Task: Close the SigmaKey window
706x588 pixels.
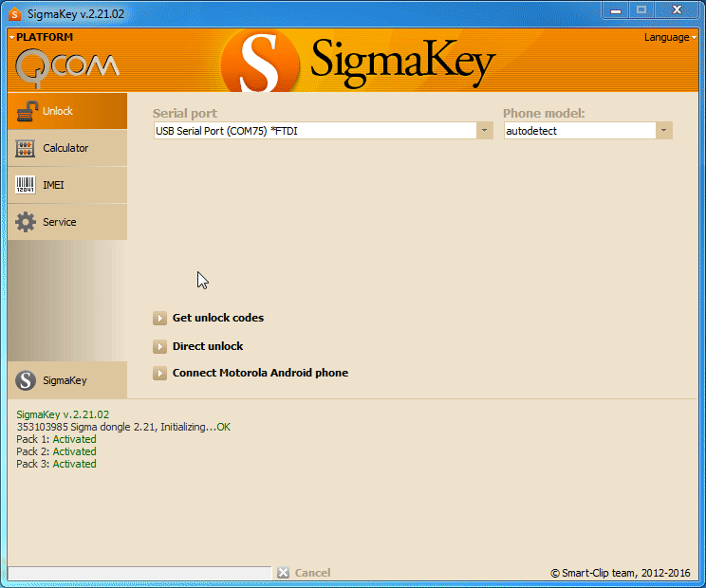Action: [677, 9]
